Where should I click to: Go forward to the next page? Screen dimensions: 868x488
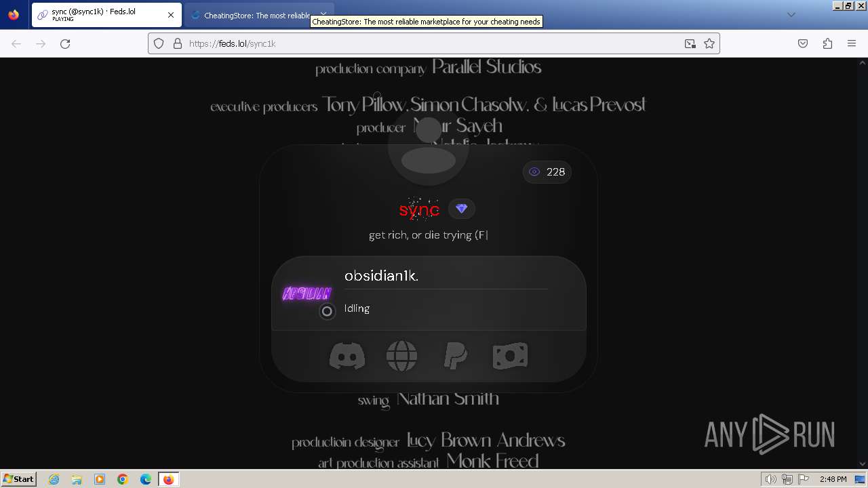pos(41,43)
